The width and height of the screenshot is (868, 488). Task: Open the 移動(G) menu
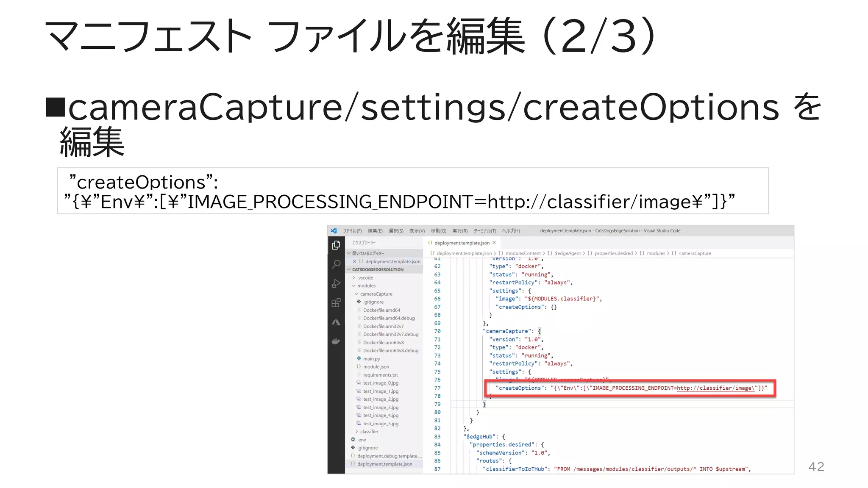[439, 231]
